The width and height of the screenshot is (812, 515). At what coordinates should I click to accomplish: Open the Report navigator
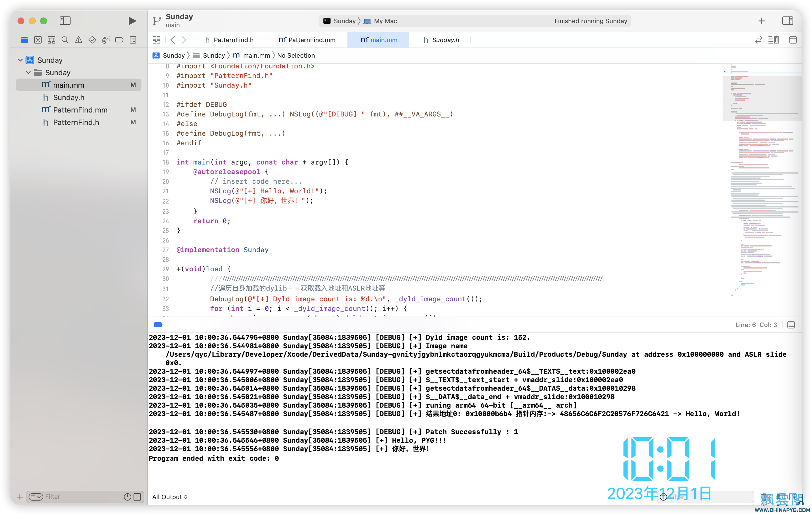[133, 40]
